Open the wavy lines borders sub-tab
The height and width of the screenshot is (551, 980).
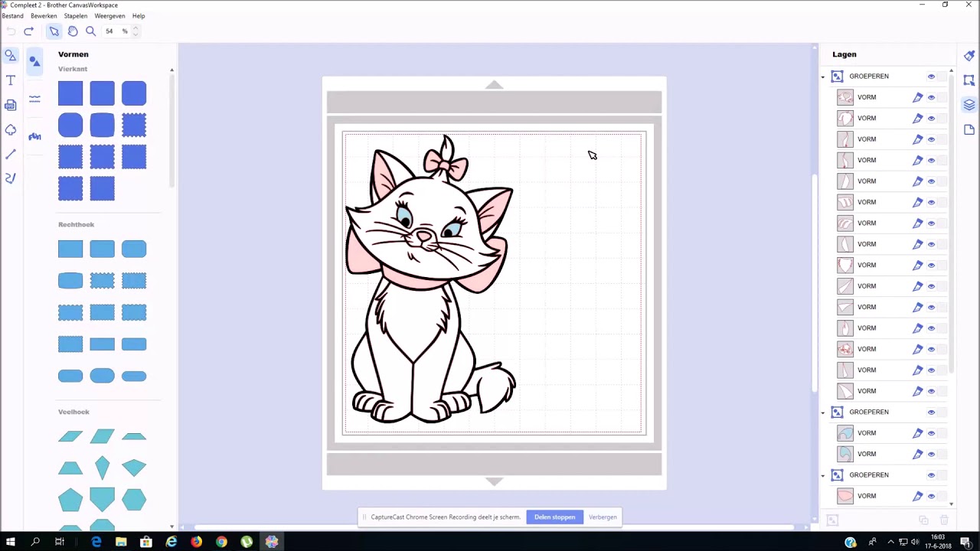pos(34,99)
